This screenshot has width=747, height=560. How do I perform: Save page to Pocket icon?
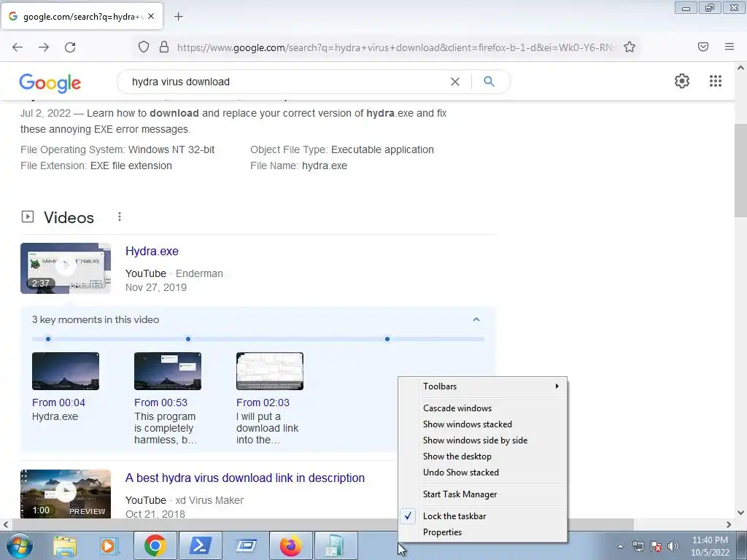coord(703,47)
